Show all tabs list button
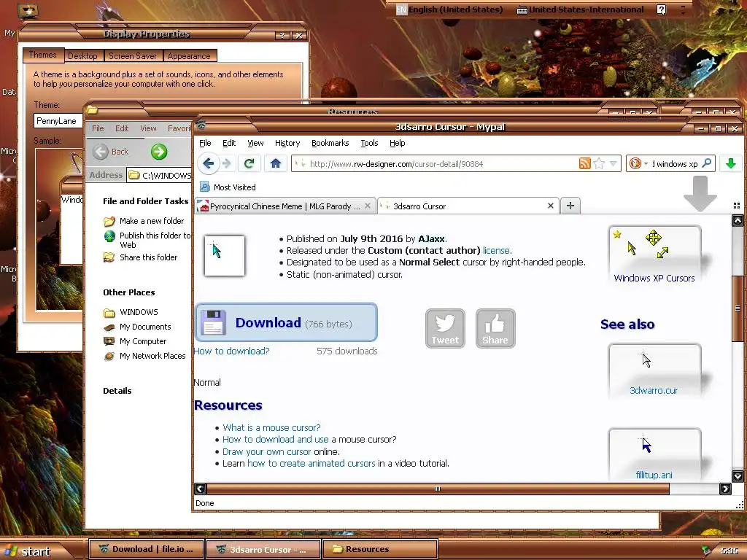 tap(737, 206)
